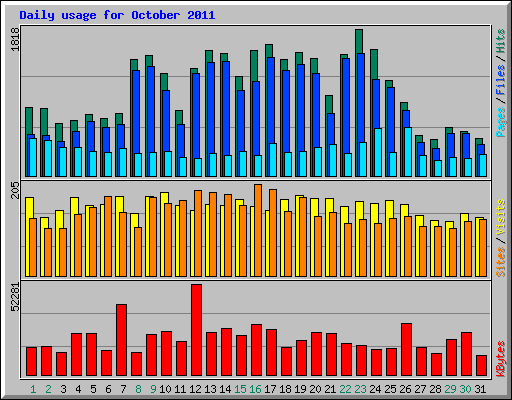Select the "Hits" legend label

[x=501, y=41]
